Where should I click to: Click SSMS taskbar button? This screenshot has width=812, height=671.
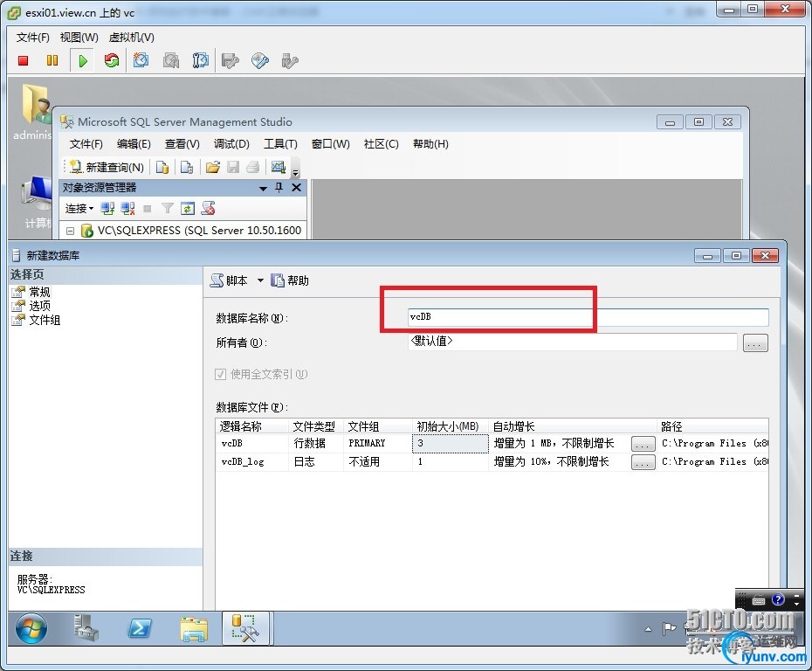pyautogui.click(x=246, y=628)
